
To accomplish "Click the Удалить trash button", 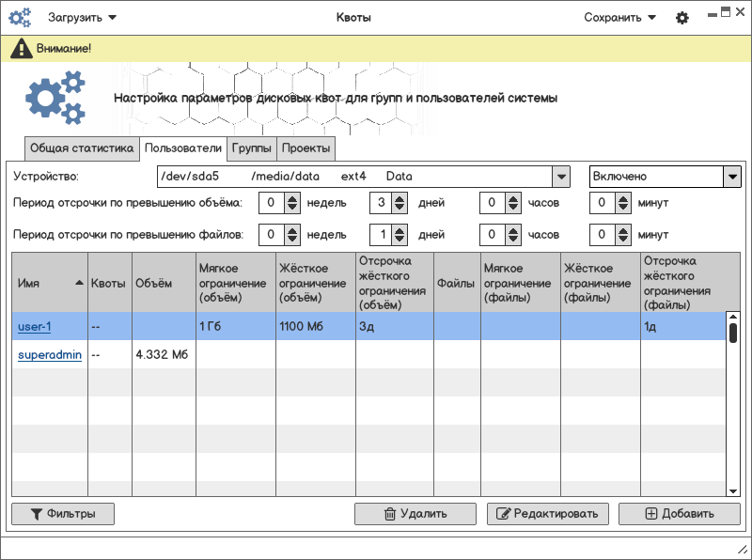I will point(415,514).
